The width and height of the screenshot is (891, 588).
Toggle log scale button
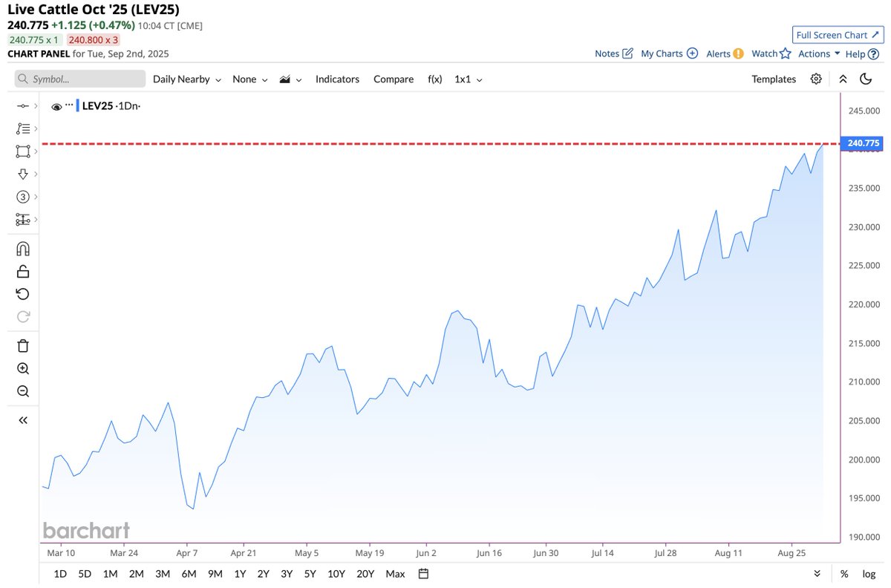pyautogui.click(x=869, y=573)
